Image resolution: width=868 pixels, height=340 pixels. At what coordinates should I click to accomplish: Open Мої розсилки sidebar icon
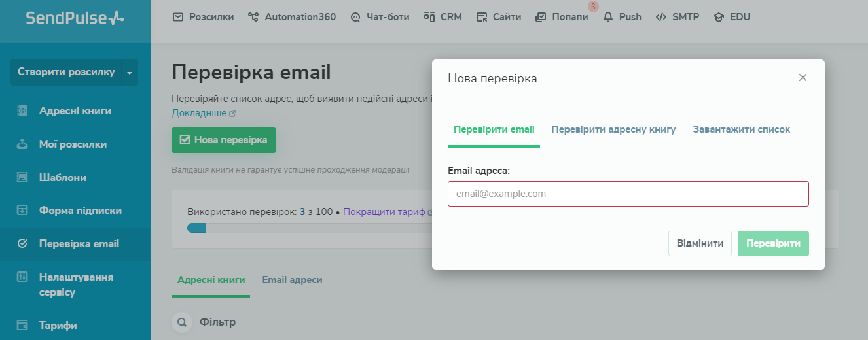tap(22, 144)
